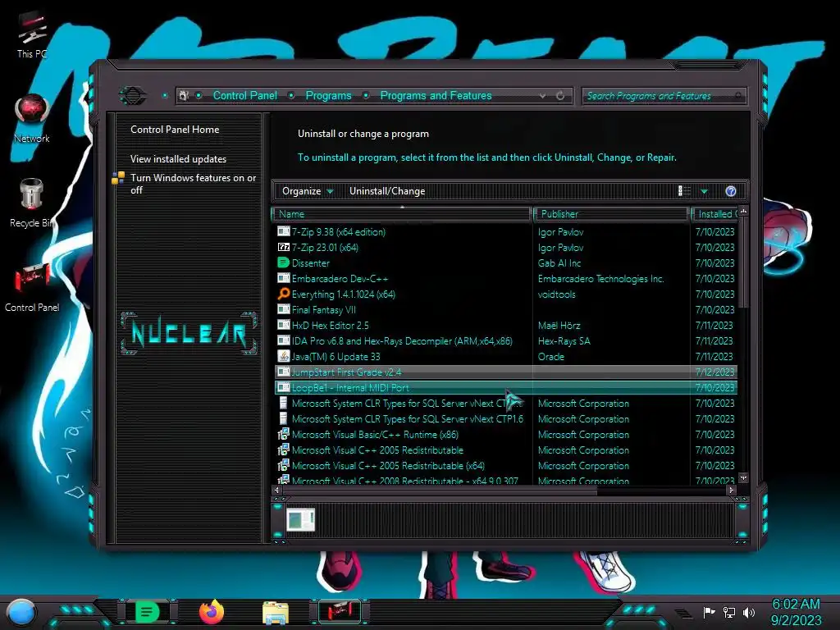
Task: Click Uninstall/Change button
Action: (x=387, y=191)
